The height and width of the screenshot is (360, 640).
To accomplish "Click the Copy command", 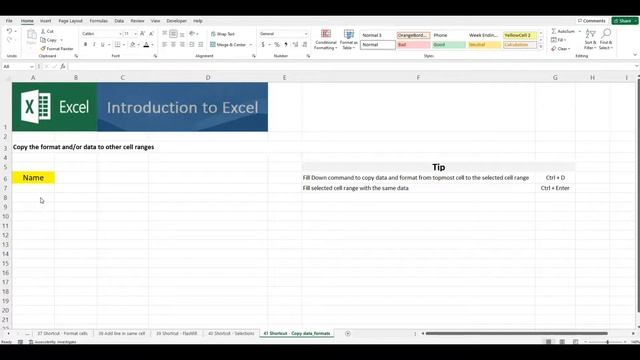I will 49,40.
